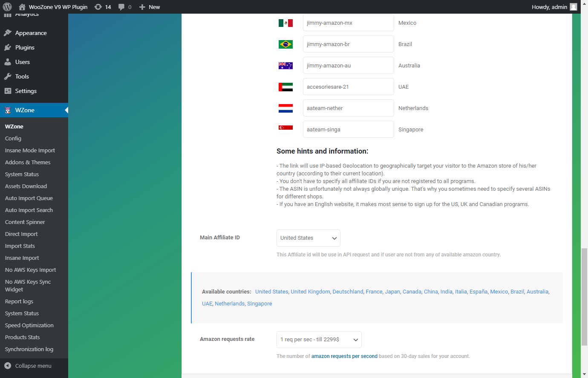The height and width of the screenshot is (378, 588).
Task: Edit the Netherlands affiliate ID field
Action: (x=349, y=108)
